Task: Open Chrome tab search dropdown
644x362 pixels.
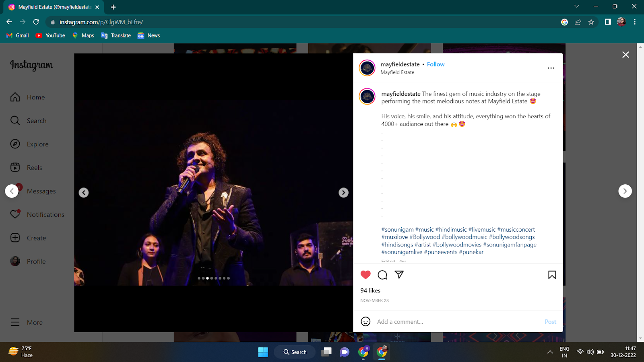Action: pyautogui.click(x=576, y=6)
